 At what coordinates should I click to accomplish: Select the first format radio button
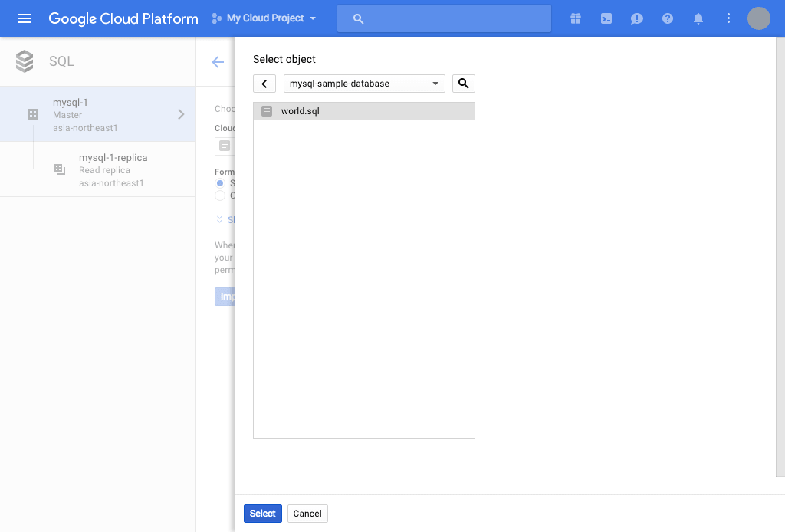tap(220, 183)
